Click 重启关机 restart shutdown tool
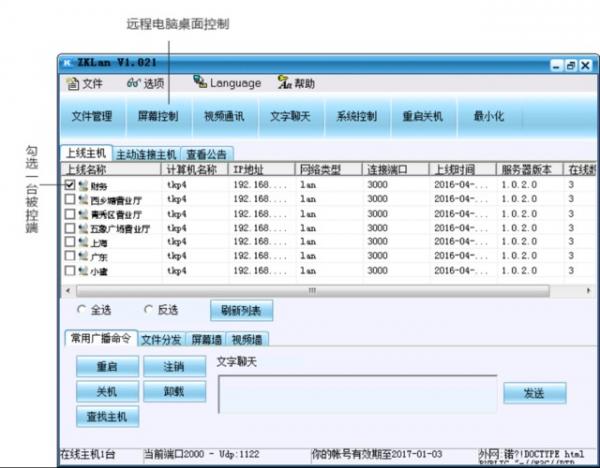The height and width of the screenshot is (468, 600). point(422,116)
